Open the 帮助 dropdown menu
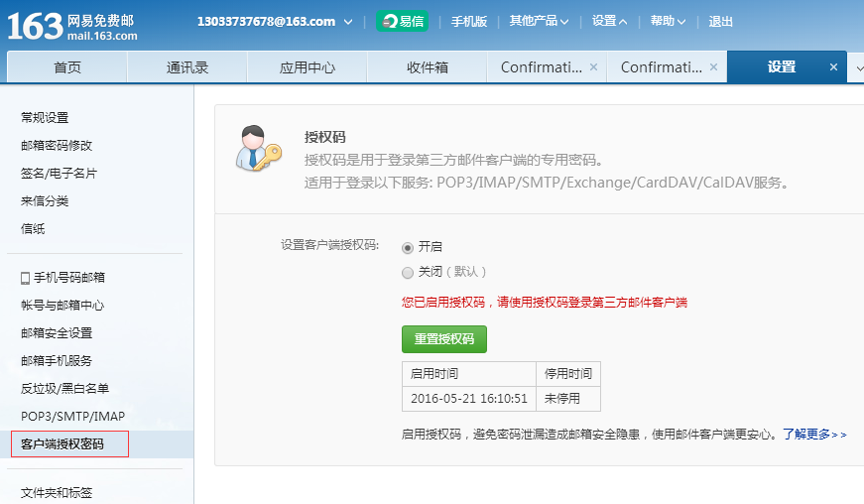This screenshot has height=504, width=864. tap(668, 21)
